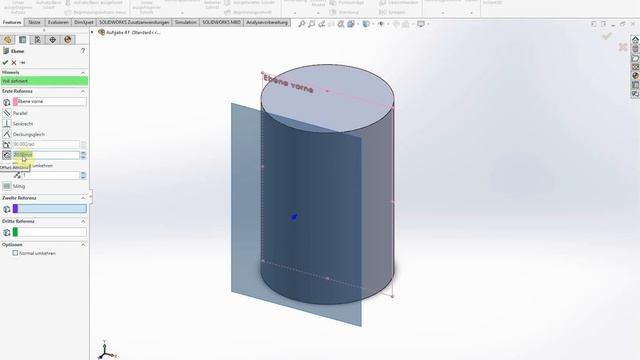This screenshot has width=640, height=360.
Task: Increase the offset distance with up arrow
Action: (x=83, y=153)
